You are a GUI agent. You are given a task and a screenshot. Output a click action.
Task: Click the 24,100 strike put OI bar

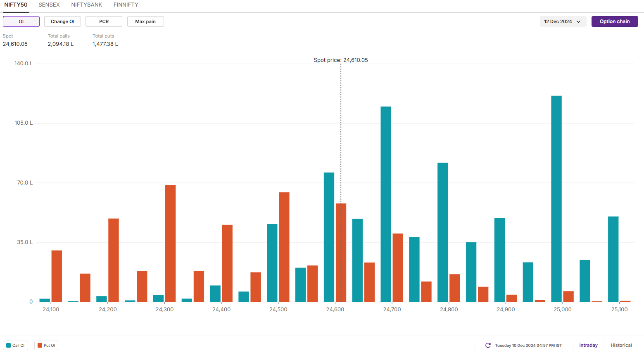57,276
